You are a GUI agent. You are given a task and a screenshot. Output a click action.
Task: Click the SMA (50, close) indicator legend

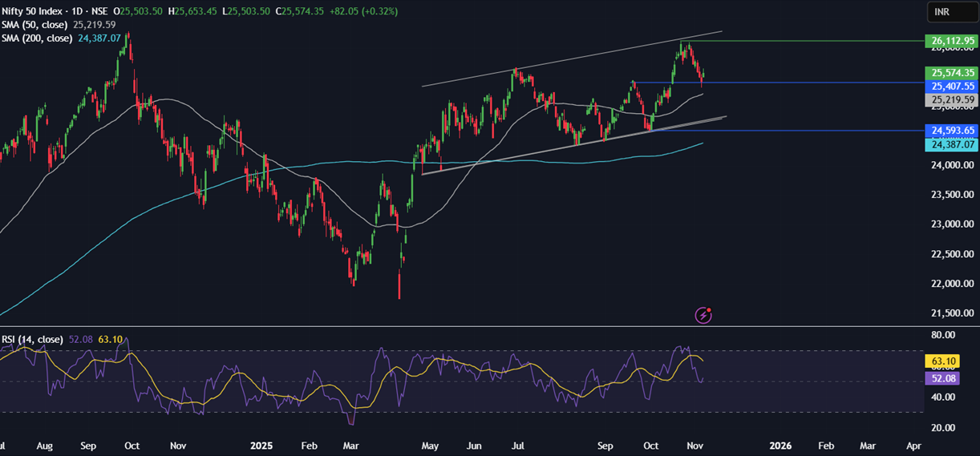coord(35,24)
